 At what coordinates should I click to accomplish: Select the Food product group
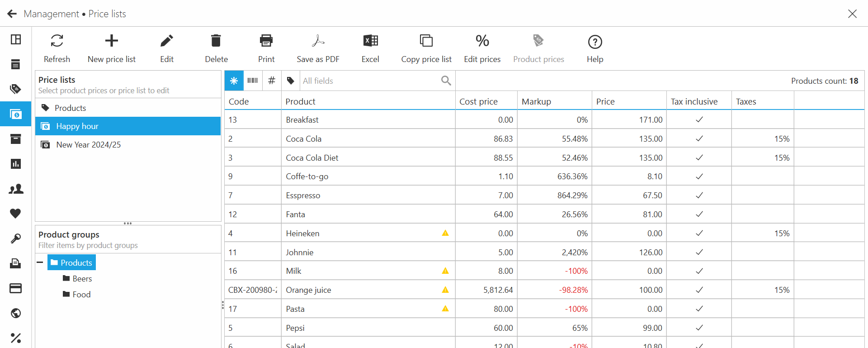point(81,295)
